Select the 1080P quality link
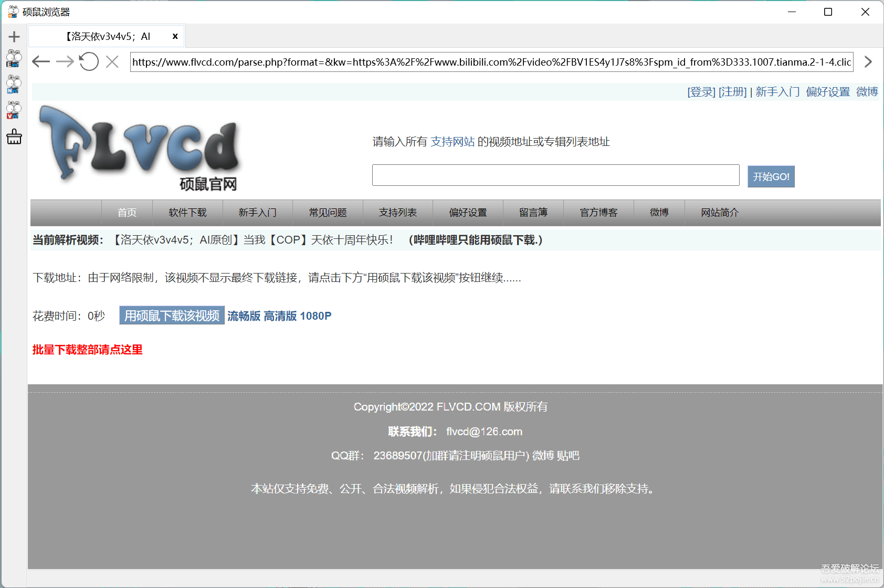The image size is (884, 588). click(315, 316)
